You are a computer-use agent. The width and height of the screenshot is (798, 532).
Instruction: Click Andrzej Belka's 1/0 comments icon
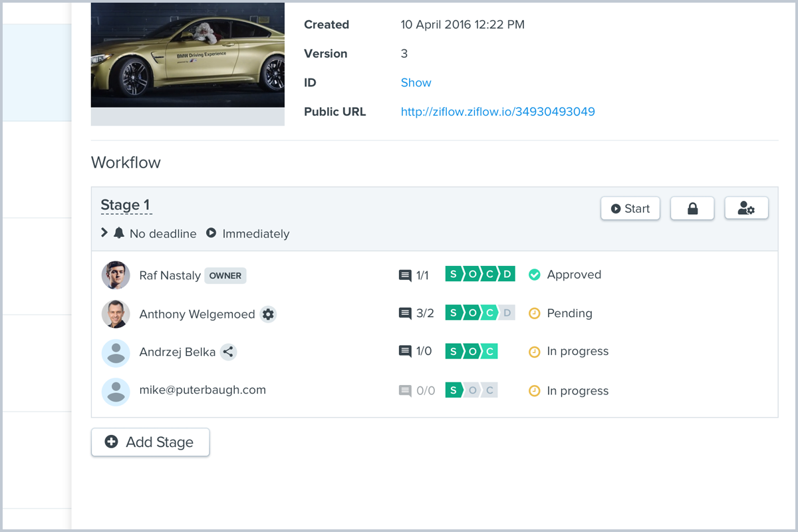[405, 351]
